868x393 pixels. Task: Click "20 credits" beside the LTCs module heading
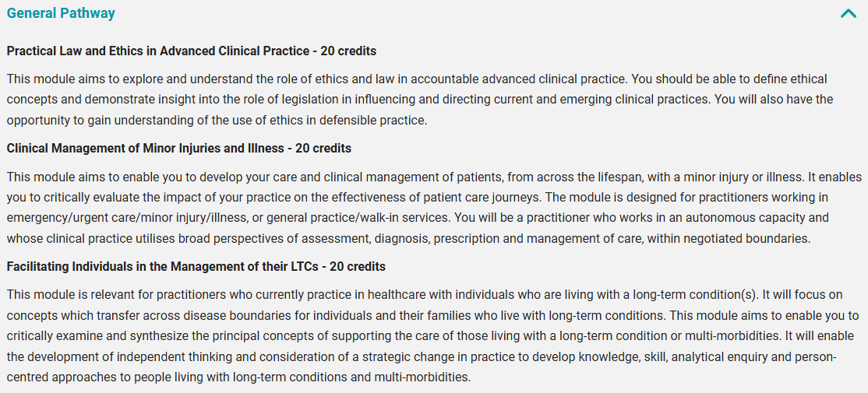click(x=358, y=266)
